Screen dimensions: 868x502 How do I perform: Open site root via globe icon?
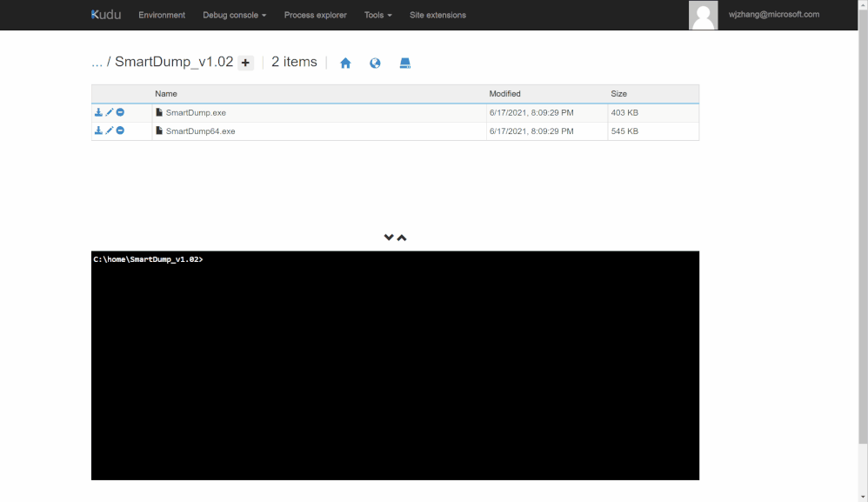(x=375, y=64)
